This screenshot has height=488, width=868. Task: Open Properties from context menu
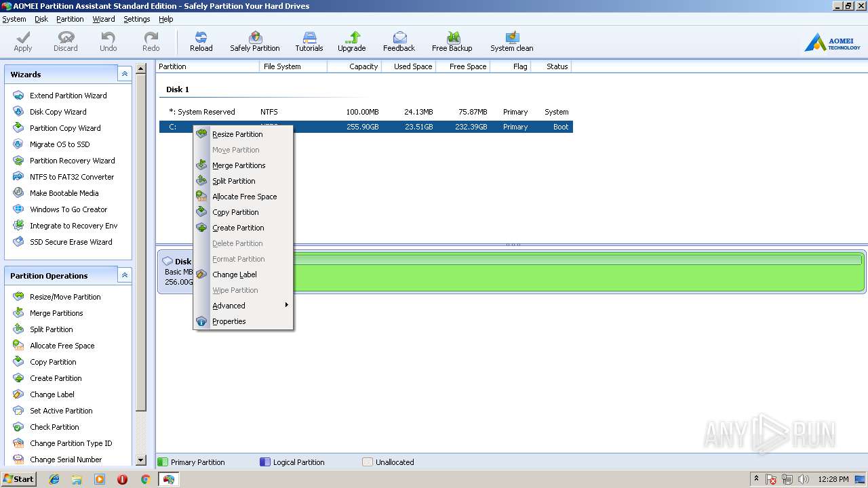point(243,321)
